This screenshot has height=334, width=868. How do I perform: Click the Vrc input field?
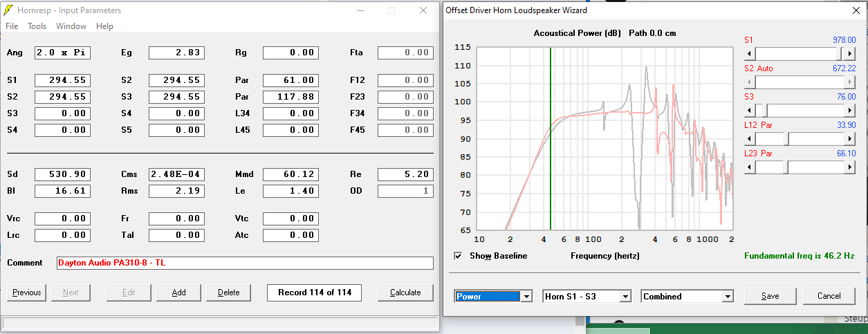click(x=62, y=219)
